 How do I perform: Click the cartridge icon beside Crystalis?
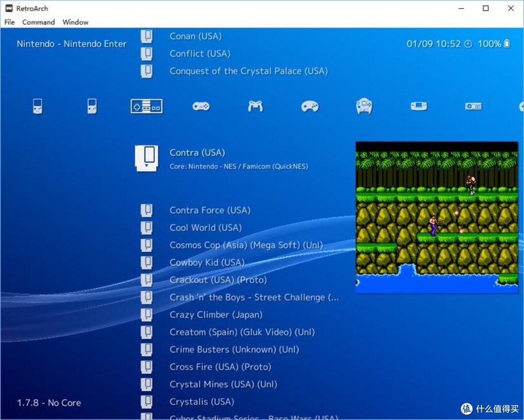tap(147, 401)
